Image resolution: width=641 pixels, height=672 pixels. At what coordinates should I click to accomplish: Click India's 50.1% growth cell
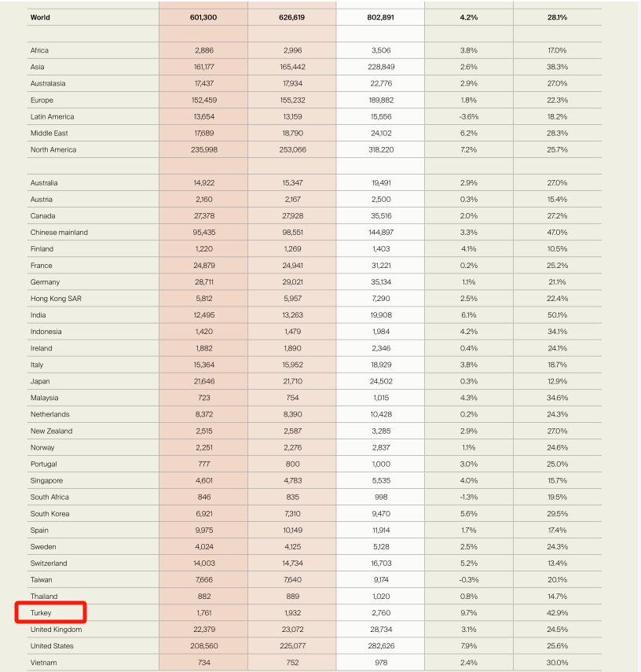coord(557,315)
